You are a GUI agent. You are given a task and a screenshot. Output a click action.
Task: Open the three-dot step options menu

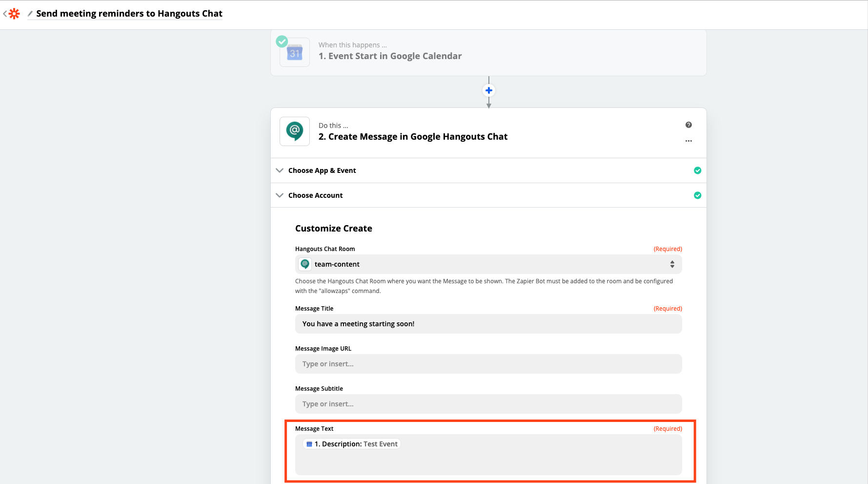[688, 141]
